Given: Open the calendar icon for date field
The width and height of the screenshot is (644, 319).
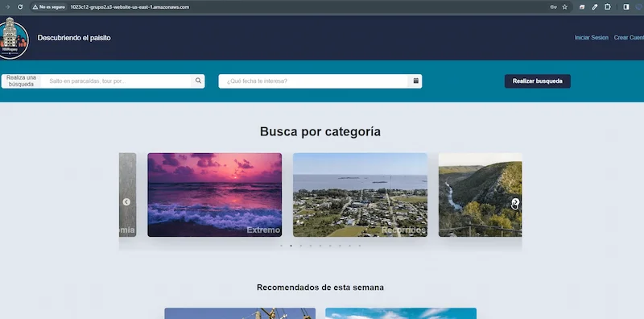Looking at the screenshot, I should [415, 81].
